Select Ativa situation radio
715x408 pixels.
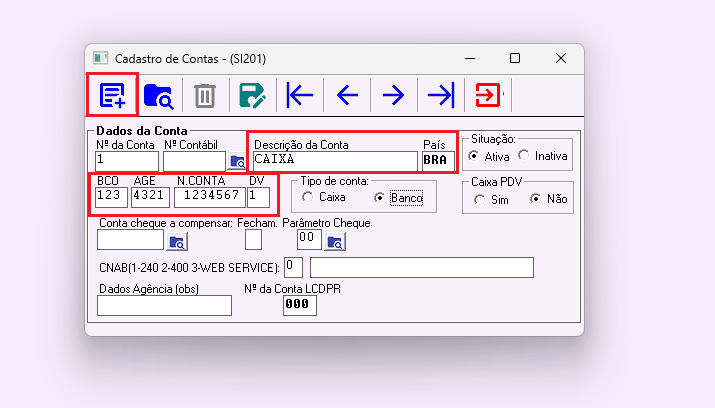coord(474,156)
